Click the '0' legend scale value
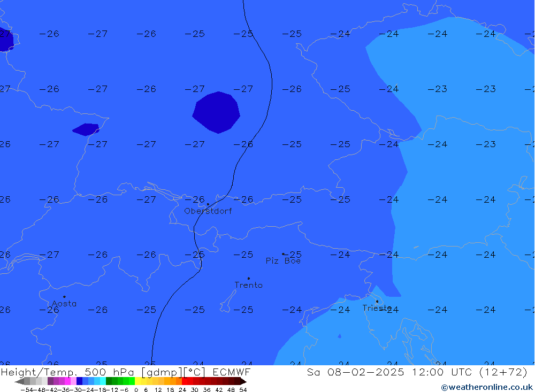 (x=136, y=390)
